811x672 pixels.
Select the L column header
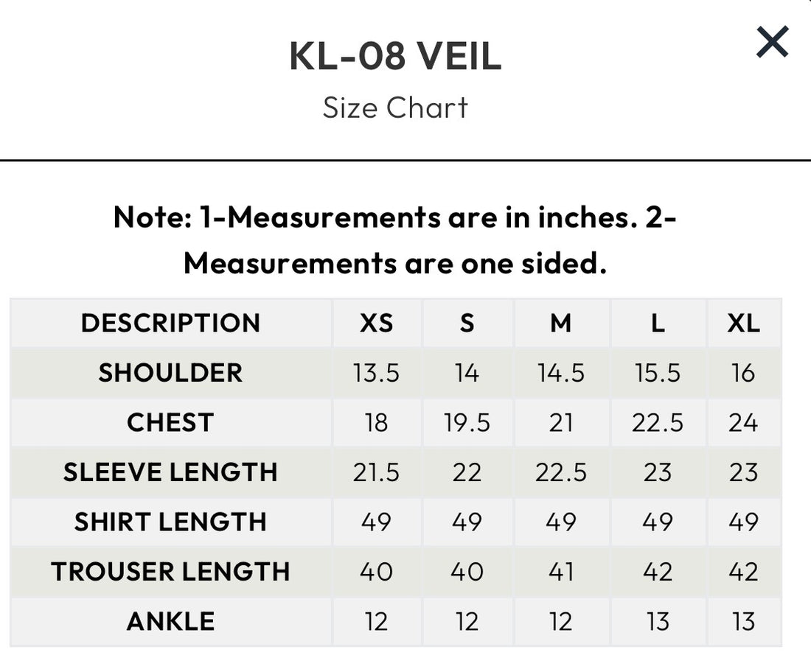pos(658,323)
